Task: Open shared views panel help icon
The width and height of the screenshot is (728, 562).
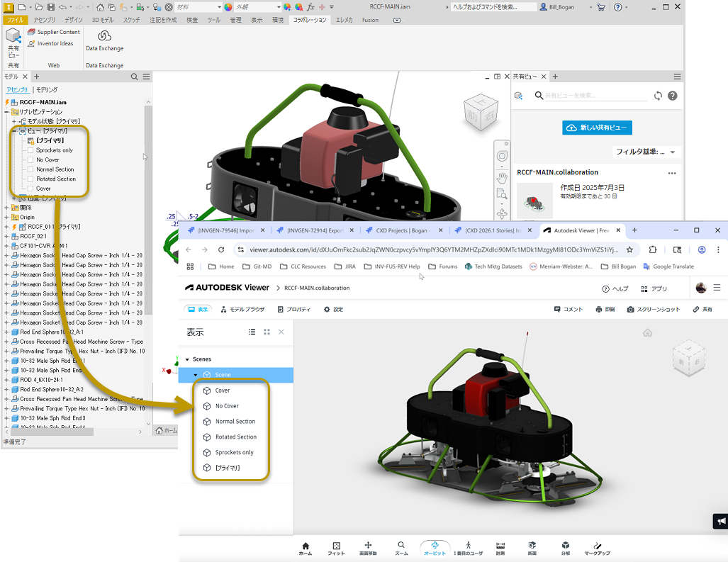Action: (x=672, y=96)
